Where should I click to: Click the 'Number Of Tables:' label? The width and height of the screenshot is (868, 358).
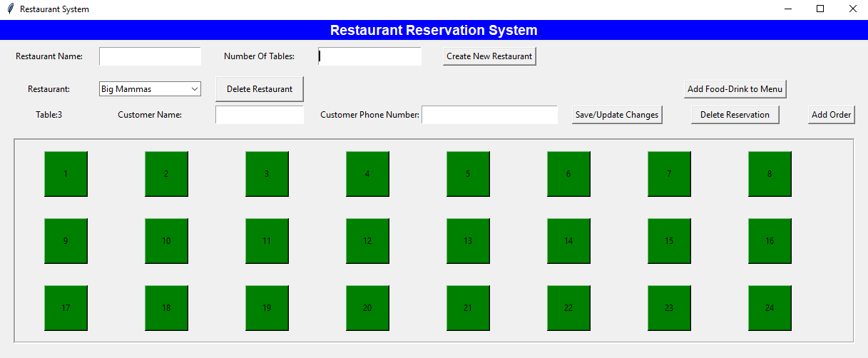[260, 56]
